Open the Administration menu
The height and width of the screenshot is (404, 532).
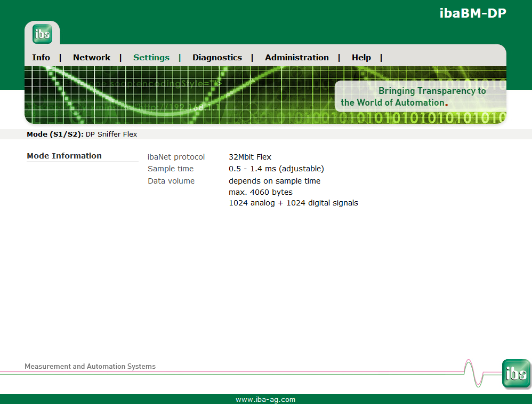pyautogui.click(x=297, y=58)
